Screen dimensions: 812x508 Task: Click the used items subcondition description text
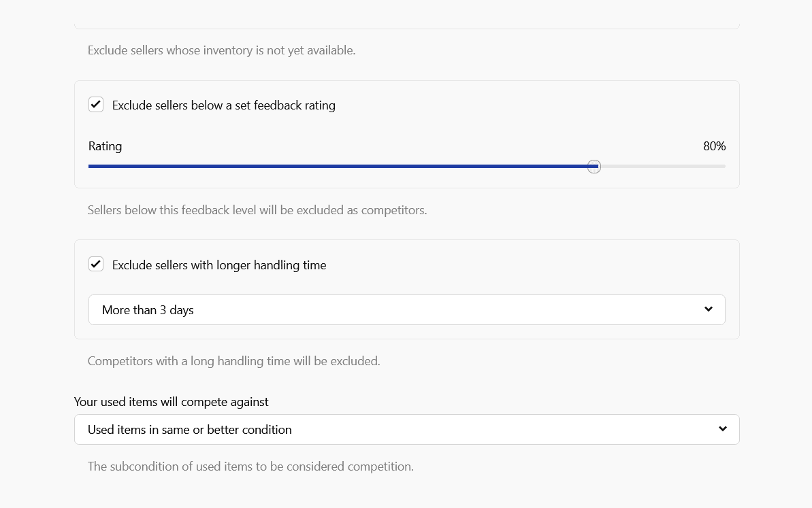(x=250, y=467)
